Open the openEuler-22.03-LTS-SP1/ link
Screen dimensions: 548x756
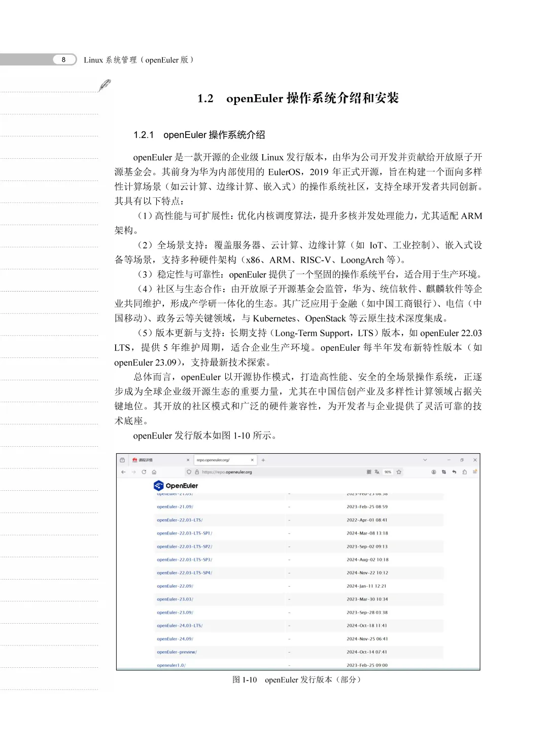[x=185, y=533]
